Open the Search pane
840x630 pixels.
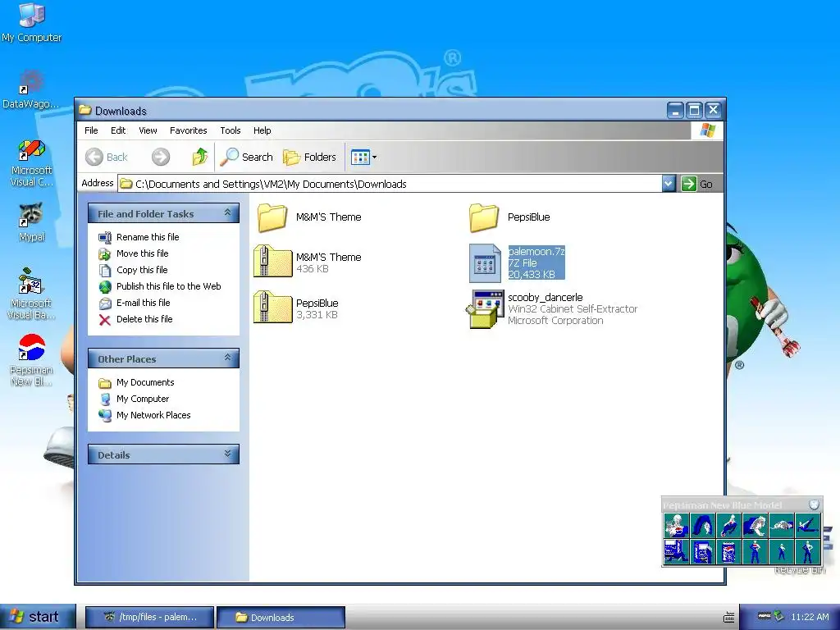[246, 157]
